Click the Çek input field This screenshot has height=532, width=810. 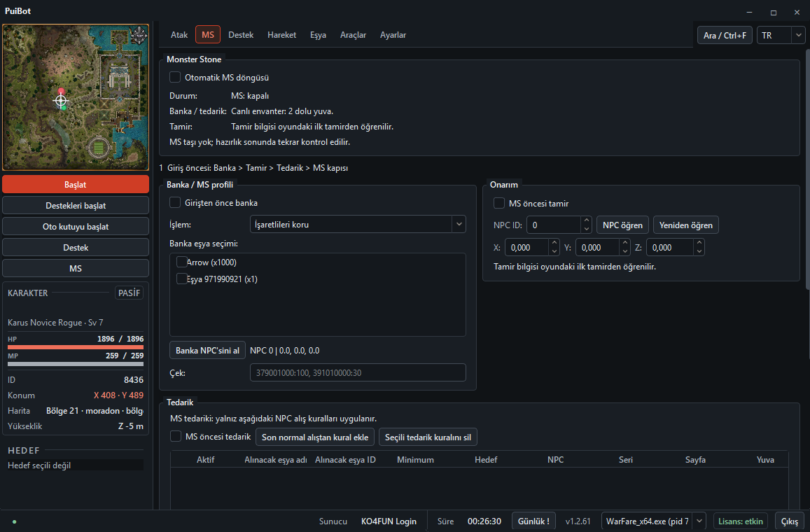tap(358, 372)
